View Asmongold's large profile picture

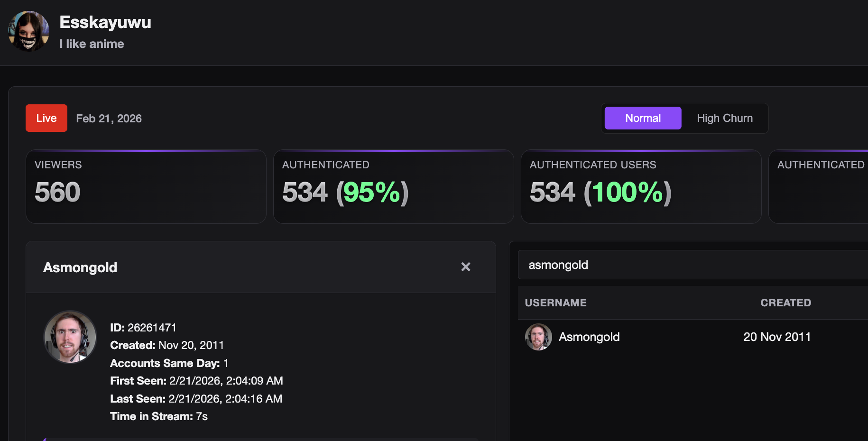pyautogui.click(x=70, y=337)
